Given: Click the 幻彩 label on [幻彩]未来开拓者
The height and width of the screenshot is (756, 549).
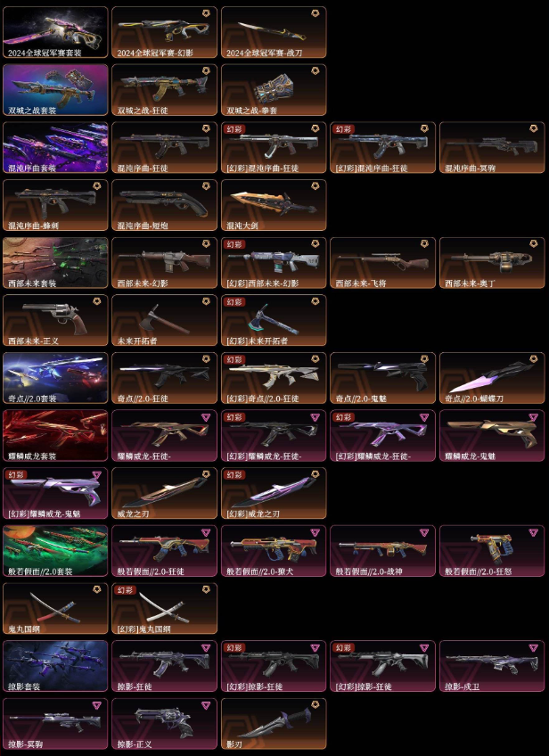Looking at the screenshot, I should (x=234, y=302).
